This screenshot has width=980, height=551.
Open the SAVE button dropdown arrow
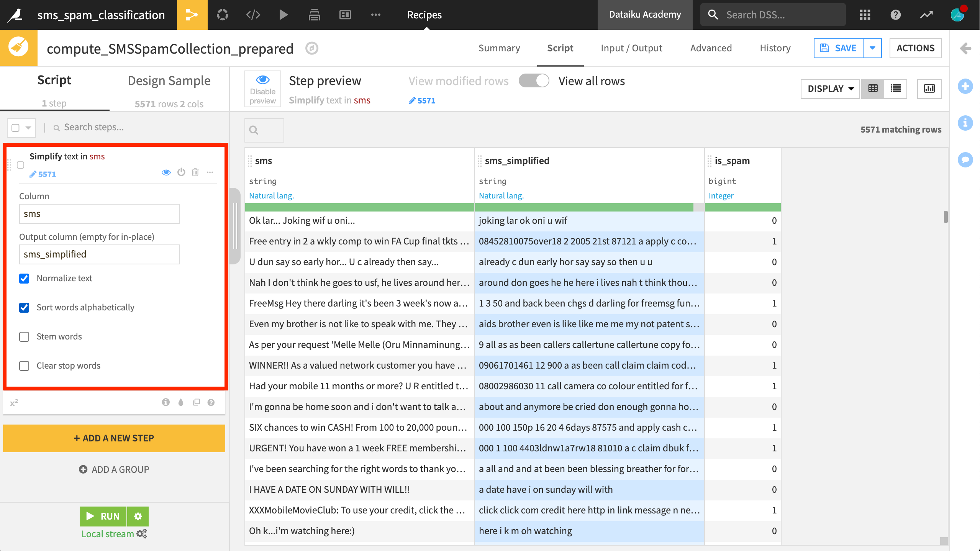(x=872, y=48)
